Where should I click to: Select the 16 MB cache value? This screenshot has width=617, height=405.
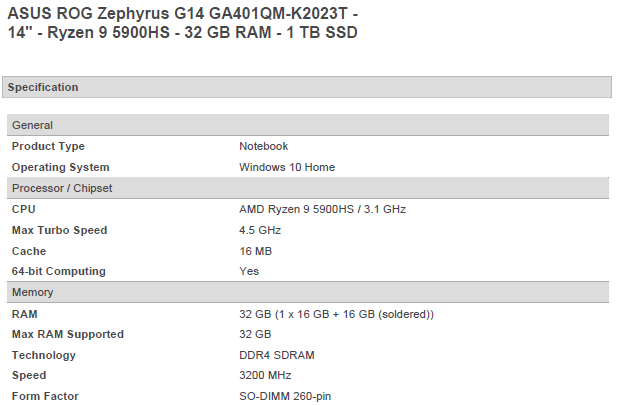click(x=255, y=251)
